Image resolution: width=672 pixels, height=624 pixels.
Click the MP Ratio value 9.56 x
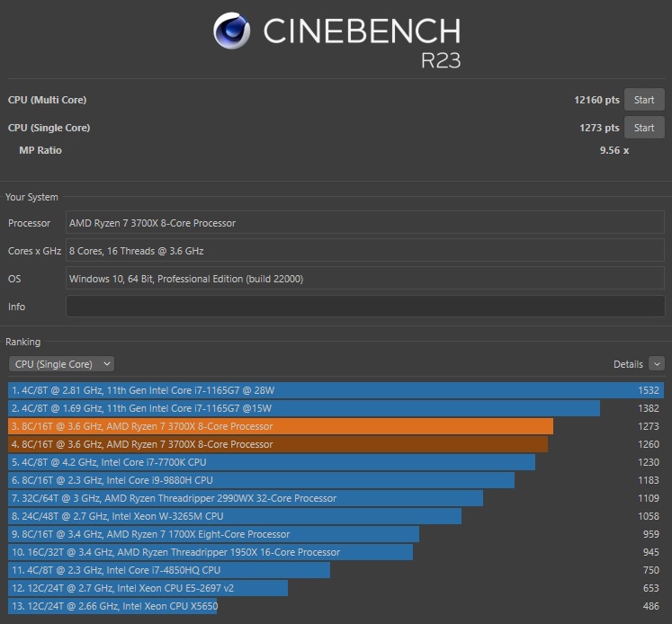[614, 150]
